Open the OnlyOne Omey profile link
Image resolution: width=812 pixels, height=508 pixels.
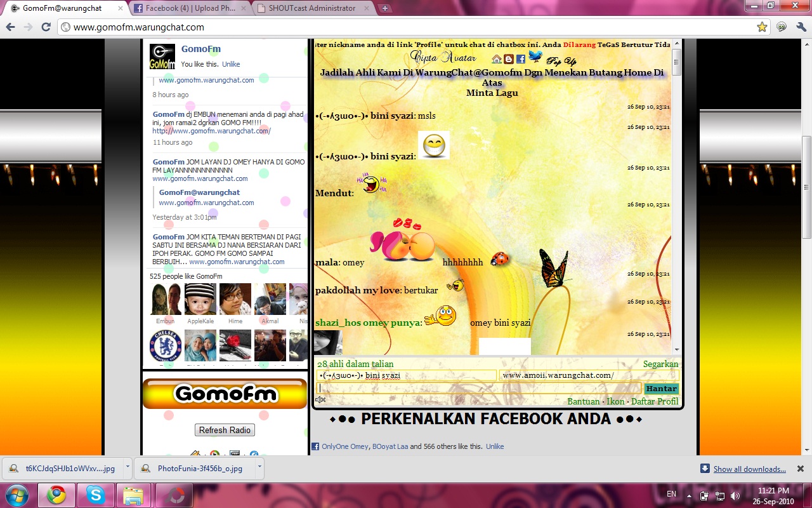(344, 446)
